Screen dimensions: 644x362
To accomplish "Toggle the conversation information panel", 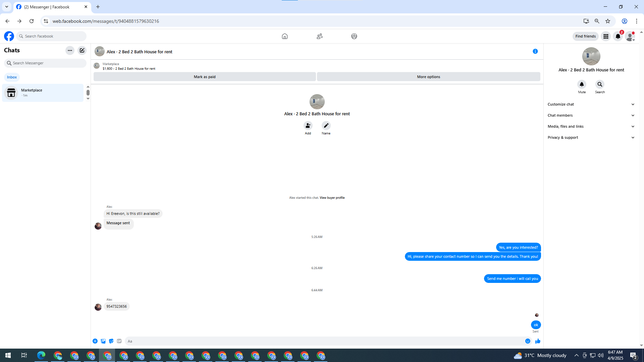I will tap(535, 51).
